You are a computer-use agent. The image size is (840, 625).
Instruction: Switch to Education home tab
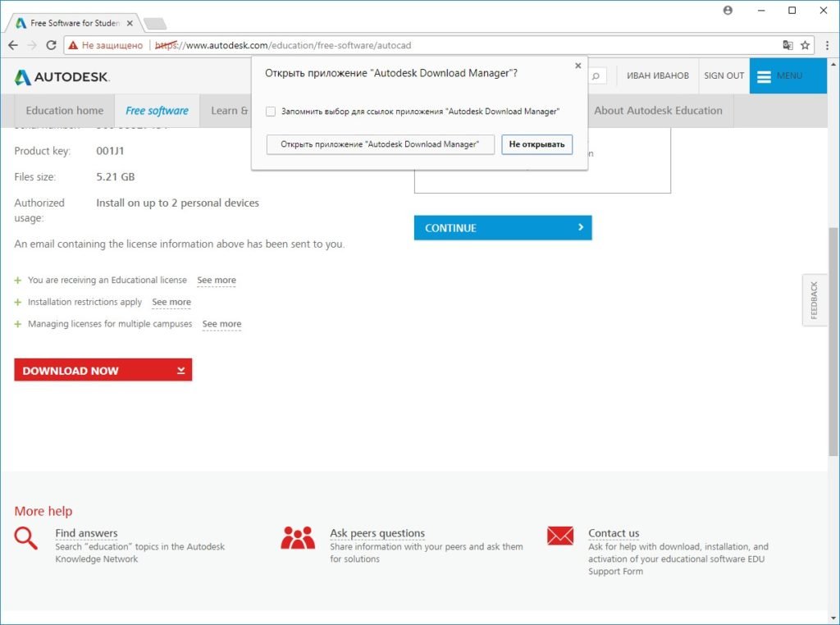(x=64, y=111)
